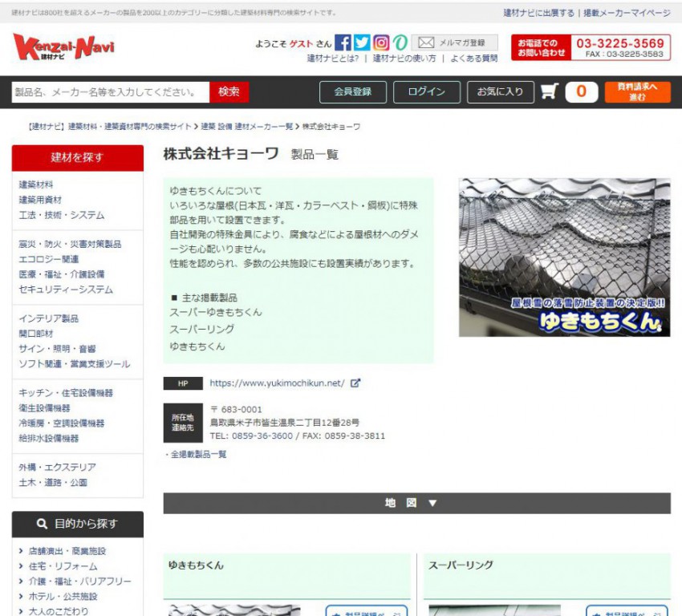Click the cart count 0 badge
Image resolution: width=682 pixels, height=616 pixels.
tap(582, 91)
